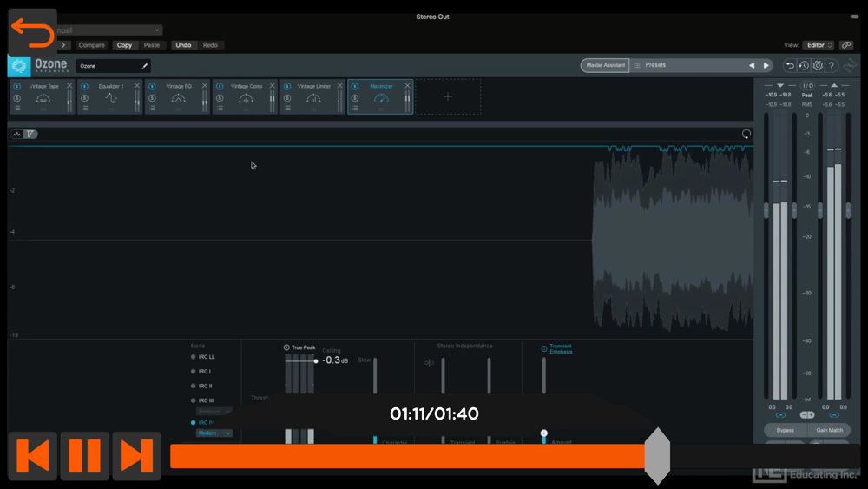Remove the Vintage EQ module
Screen dimensions: 868x489
click(204, 85)
